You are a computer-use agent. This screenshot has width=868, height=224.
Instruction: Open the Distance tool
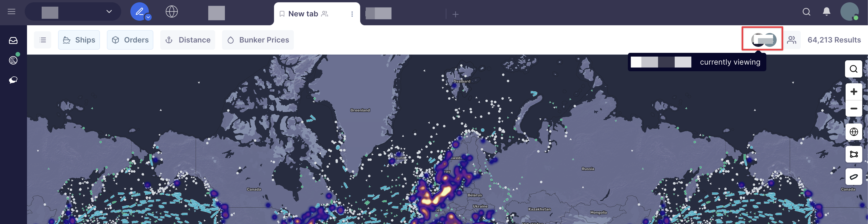tap(188, 40)
